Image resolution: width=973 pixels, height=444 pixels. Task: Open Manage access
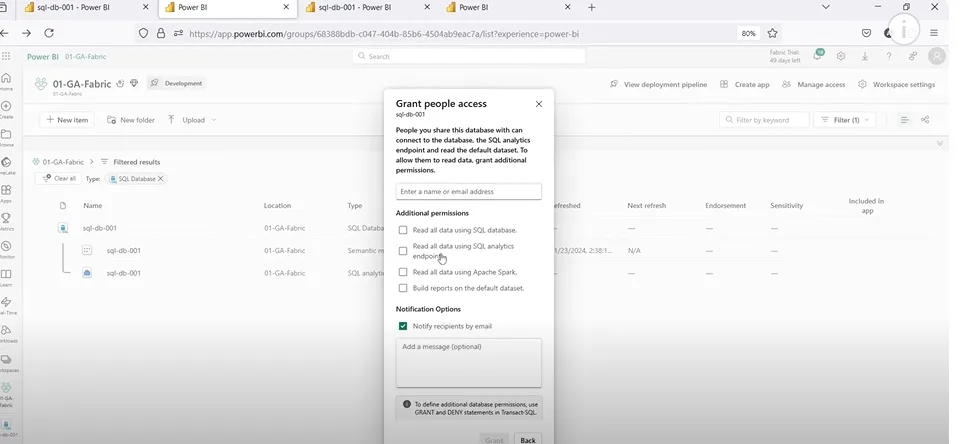814,84
